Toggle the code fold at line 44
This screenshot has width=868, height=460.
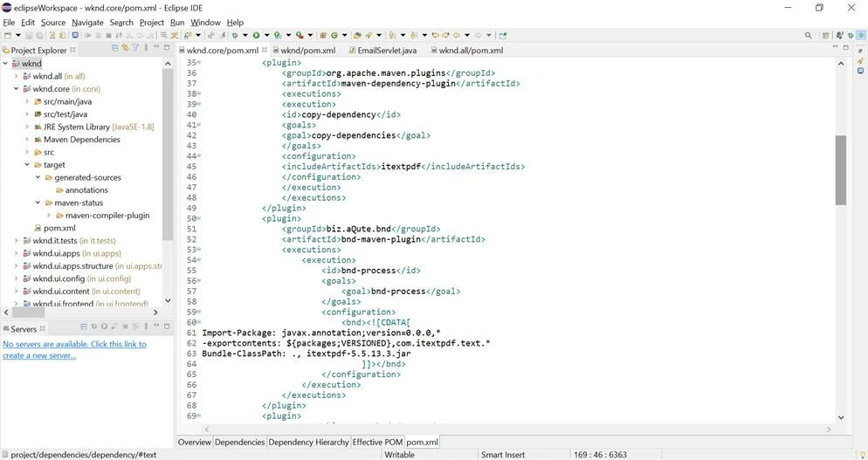click(199, 156)
